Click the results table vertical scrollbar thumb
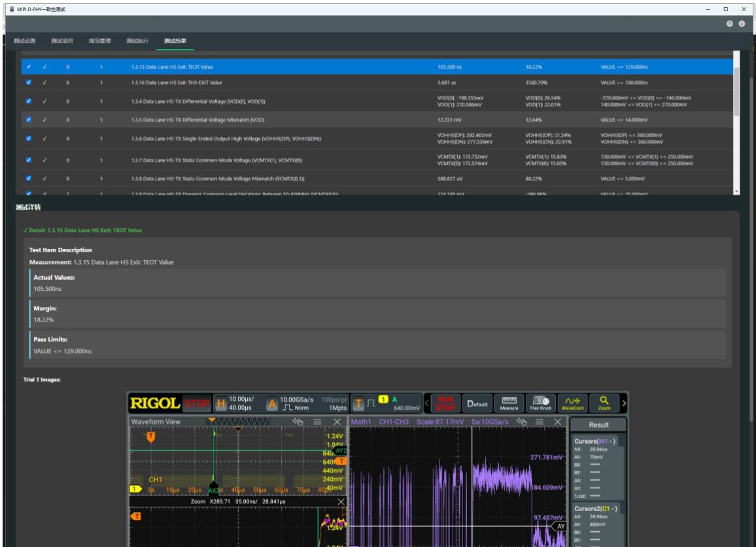This screenshot has height=547, width=756. (x=736, y=91)
